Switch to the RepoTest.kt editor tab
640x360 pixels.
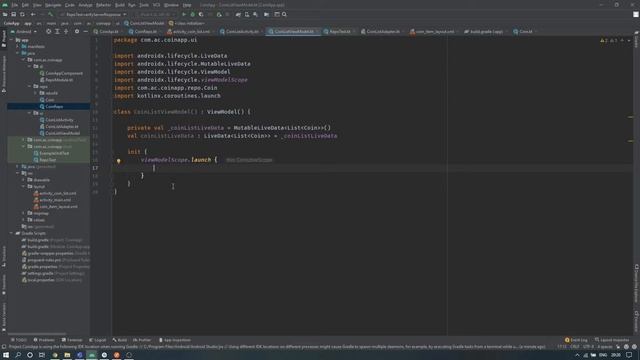[x=340, y=31]
